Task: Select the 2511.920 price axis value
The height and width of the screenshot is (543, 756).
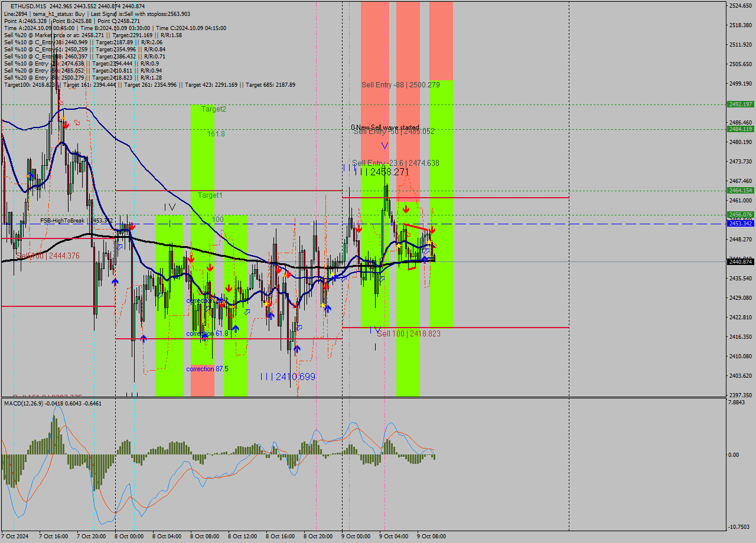Action: click(740, 45)
